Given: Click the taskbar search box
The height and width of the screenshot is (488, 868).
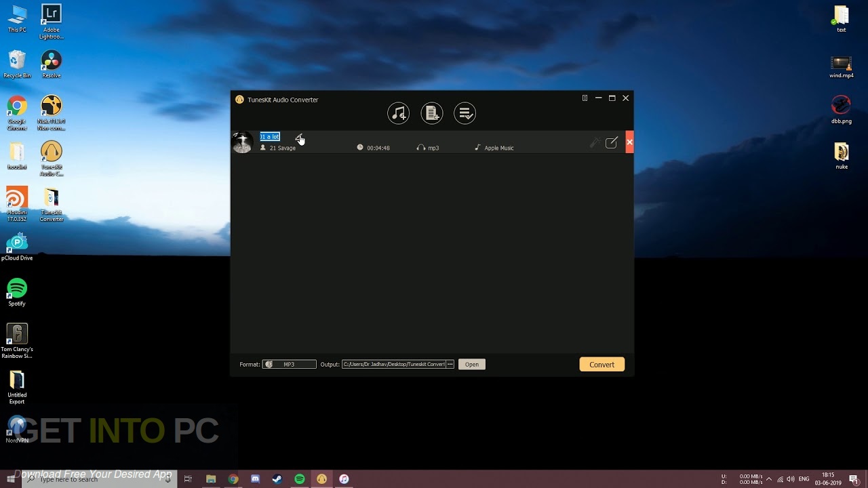Looking at the screenshot, I should (99, 479).
